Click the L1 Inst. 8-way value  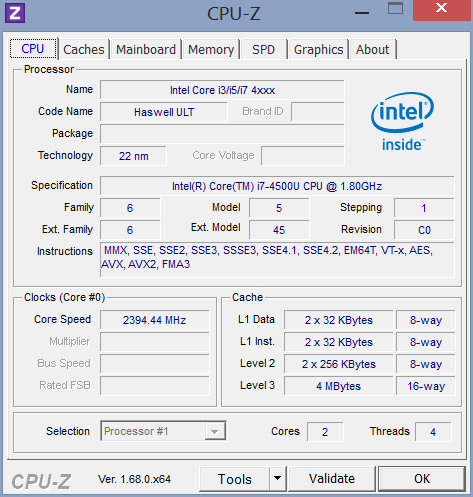pyautogui.click(x=426, y=342)
